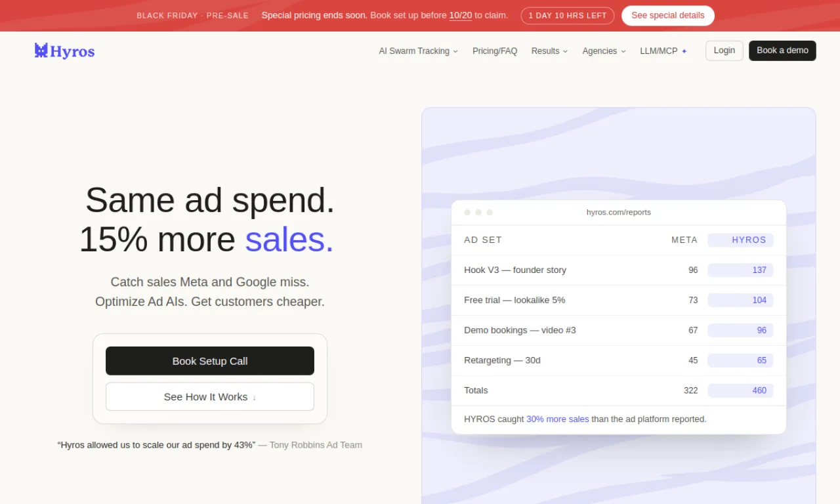Click the AD SET column header
Screen dimensions: 840x504
coord(483,240)
